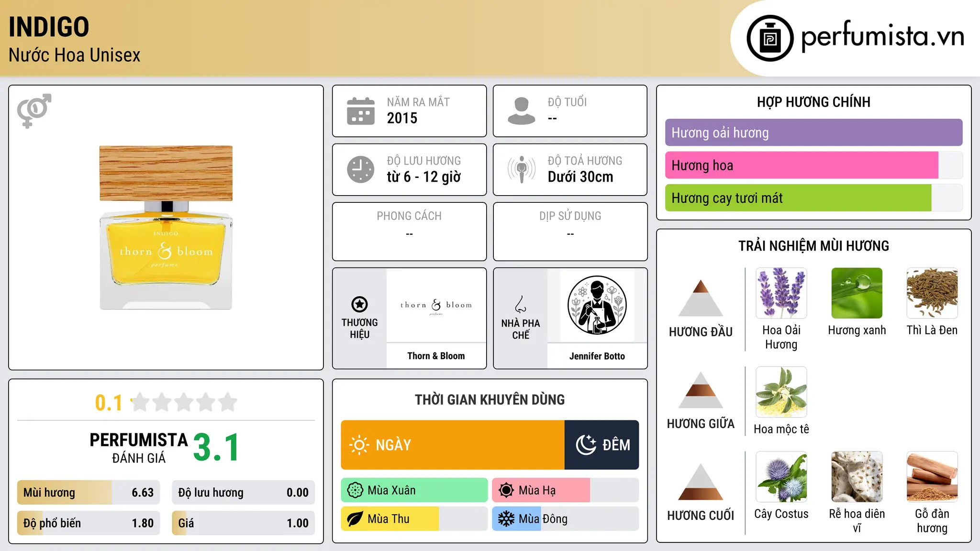Click the Mùa Đông season bar

tap(566, 519)
